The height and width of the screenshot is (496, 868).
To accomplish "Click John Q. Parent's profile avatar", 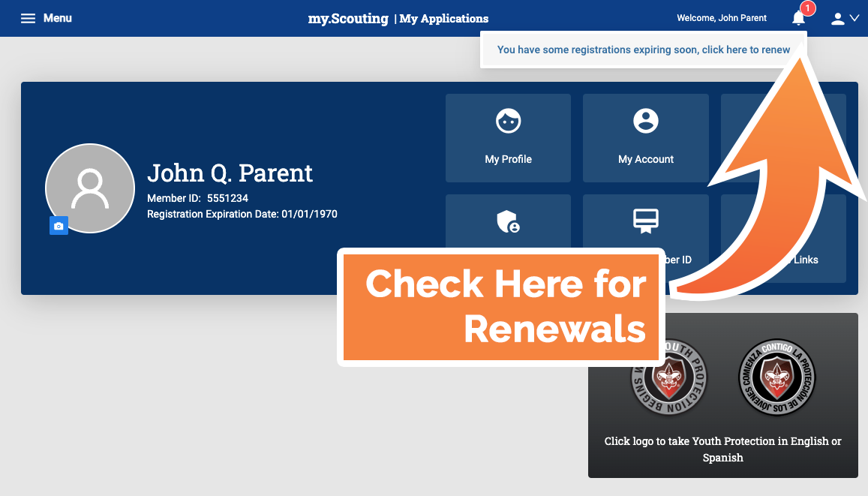I will pyautogui.click(x=90, y=188).
